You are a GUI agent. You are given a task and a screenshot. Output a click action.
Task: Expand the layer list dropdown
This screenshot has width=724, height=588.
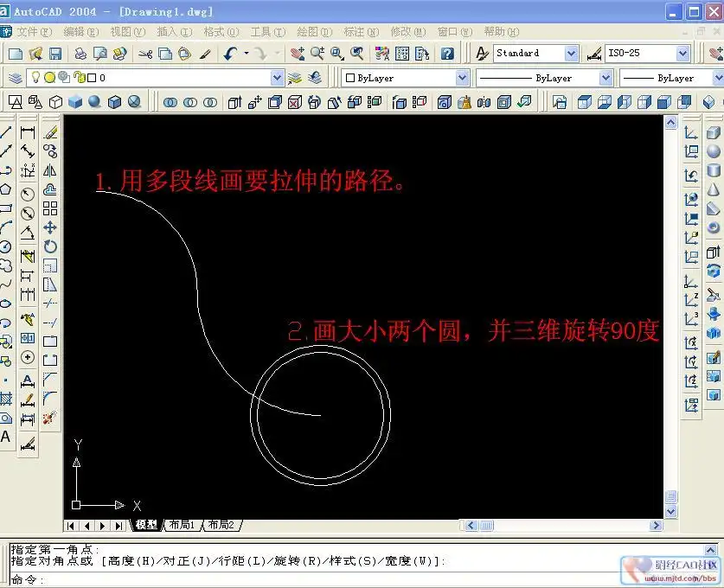(x=277, y=78)
